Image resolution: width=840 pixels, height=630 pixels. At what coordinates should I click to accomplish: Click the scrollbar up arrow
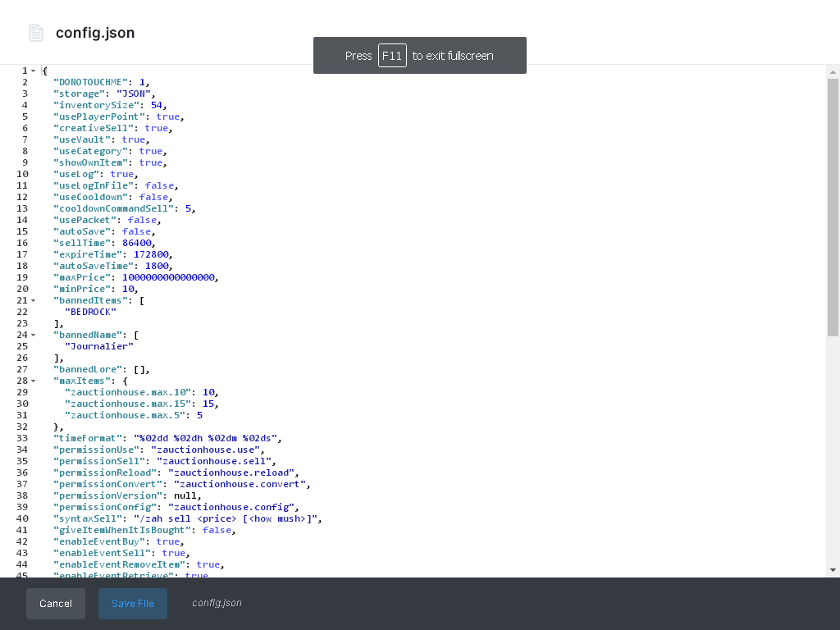(833, 71)
